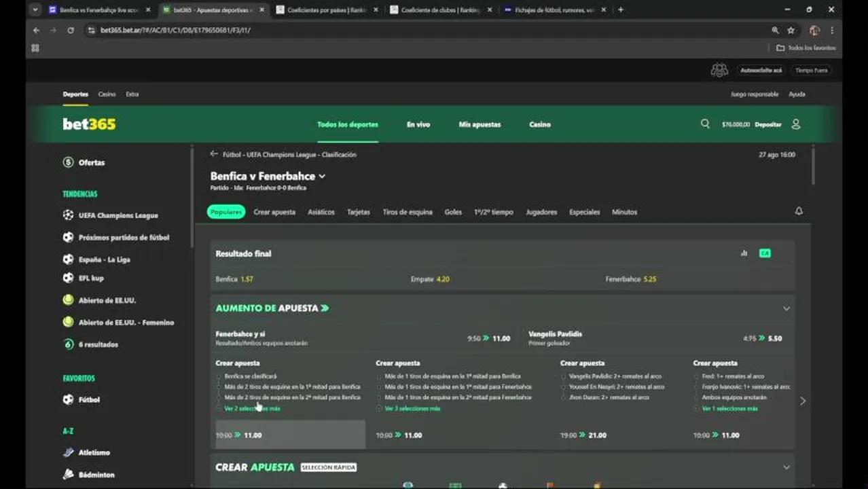The image size is (868, 489).
Task: Open Todos los favoritos folder
Action: 806,48
